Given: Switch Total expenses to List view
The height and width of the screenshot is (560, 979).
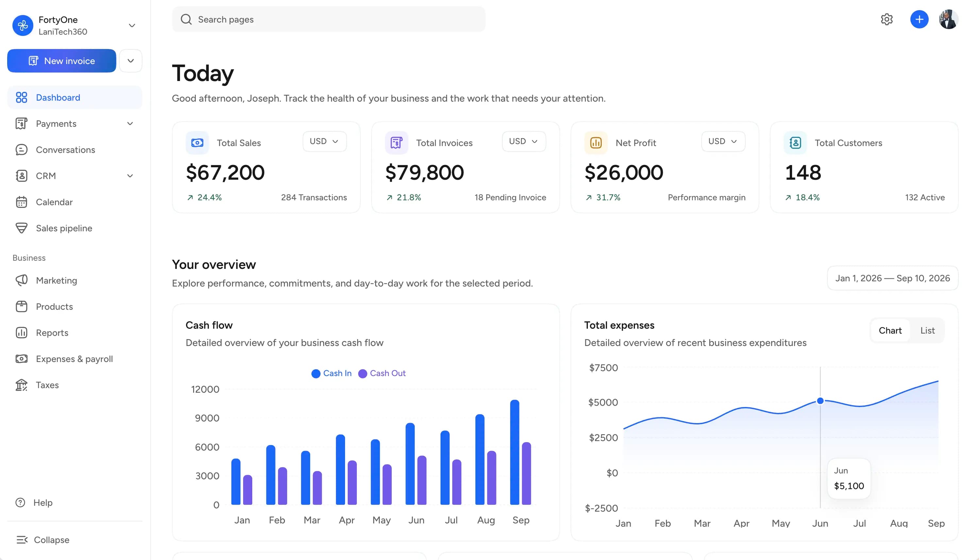Looking at the screenshot, I should pos(927,330).
